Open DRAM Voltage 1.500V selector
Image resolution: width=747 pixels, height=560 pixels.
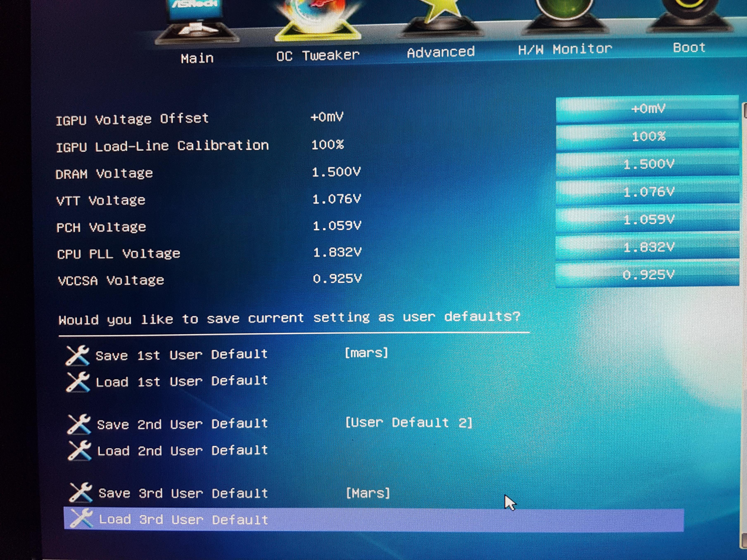647,165
